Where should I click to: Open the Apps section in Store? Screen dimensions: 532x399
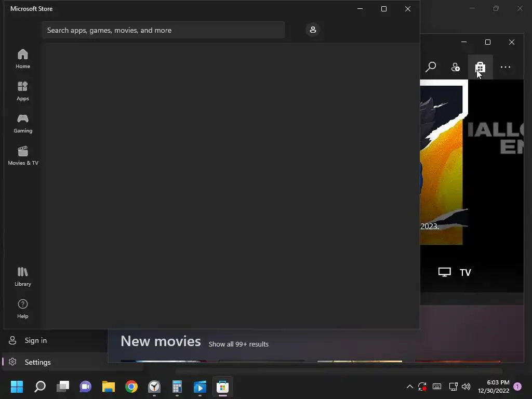(x=23, y=91)
